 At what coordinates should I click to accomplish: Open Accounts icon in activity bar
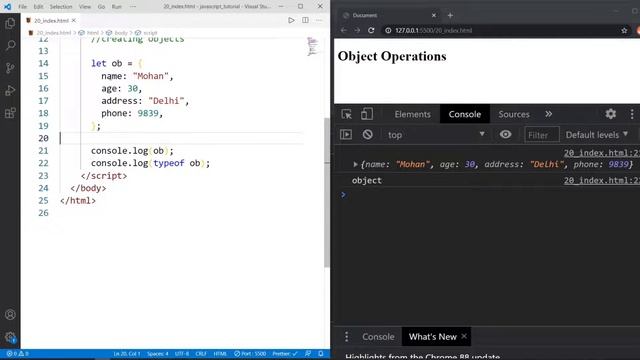(x=10, y=315)
